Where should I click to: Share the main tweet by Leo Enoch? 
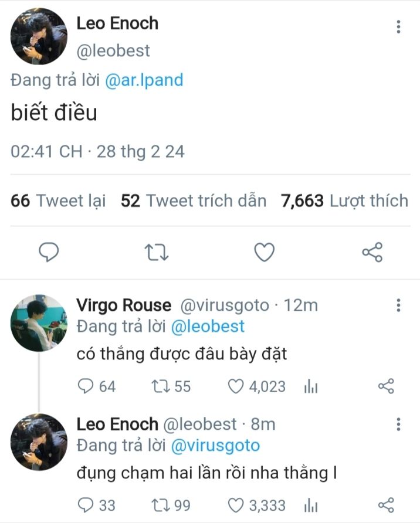click(x=372, y=252)
